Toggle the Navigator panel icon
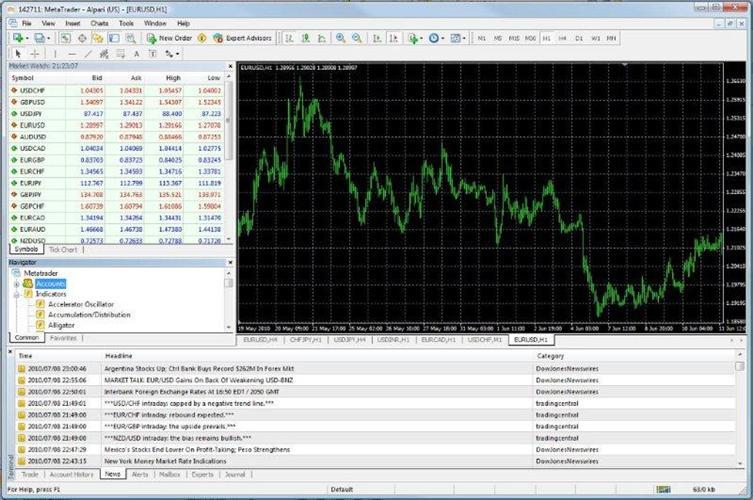 coord(98,38)
